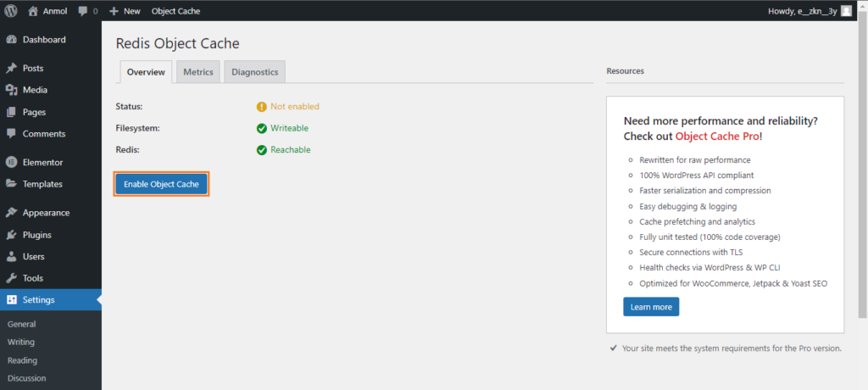Click Enable Object Cache button
Viewport: 868px width, 390px height.
pyautogui.click(x=161, y=185)
